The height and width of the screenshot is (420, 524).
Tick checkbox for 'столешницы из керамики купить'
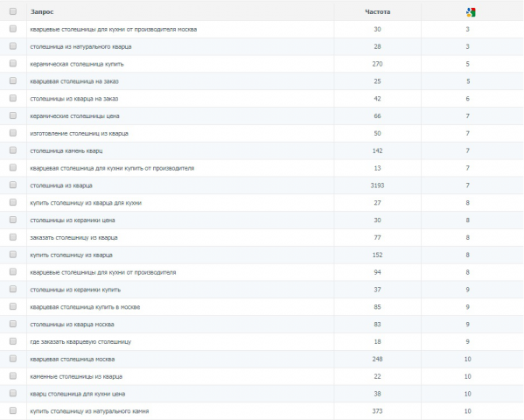click(x=13, y=290)
